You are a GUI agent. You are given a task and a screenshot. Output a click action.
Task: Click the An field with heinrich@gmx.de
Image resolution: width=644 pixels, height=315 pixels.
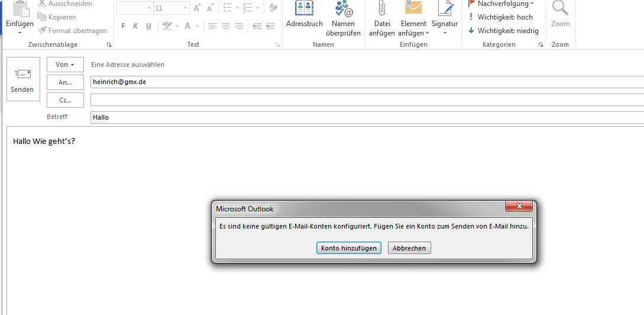pyautogui.click(x=367, y=82)
